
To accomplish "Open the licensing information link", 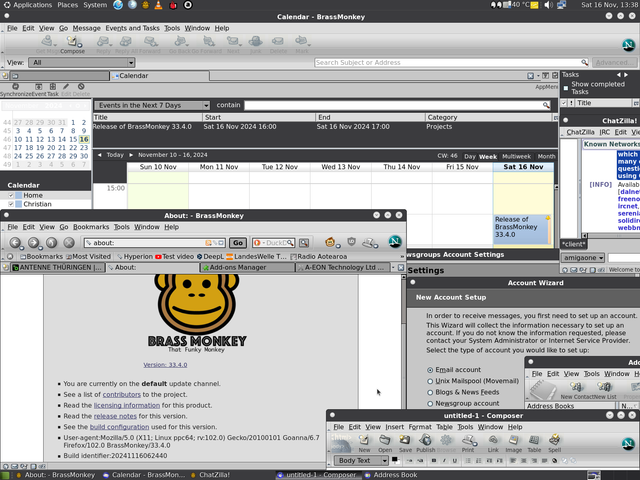I will 127,405.
